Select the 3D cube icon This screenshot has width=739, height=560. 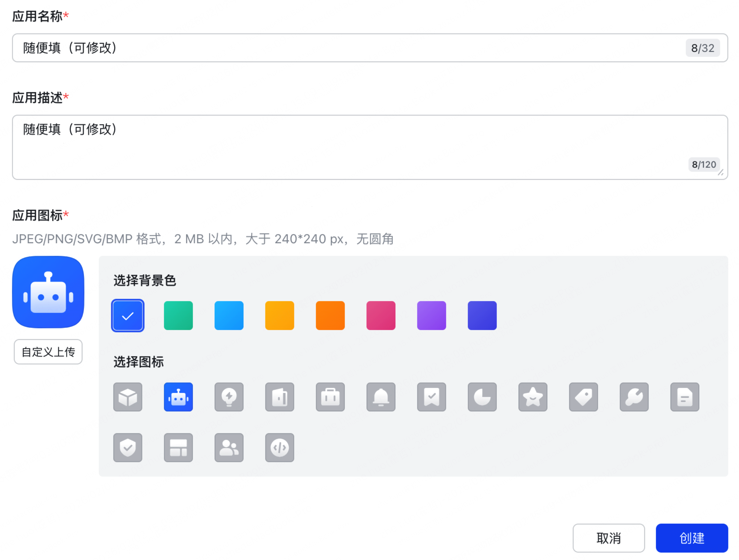pos(128,397)
